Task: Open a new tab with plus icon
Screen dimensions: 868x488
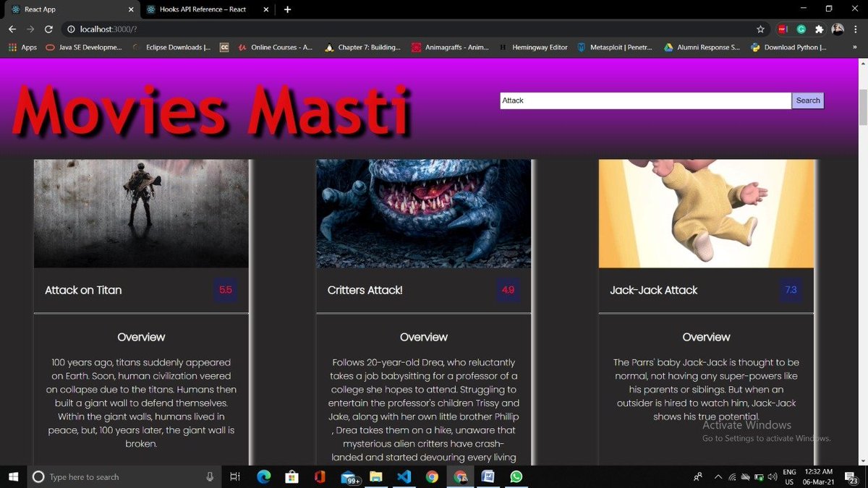Action: tap(287, 9)
